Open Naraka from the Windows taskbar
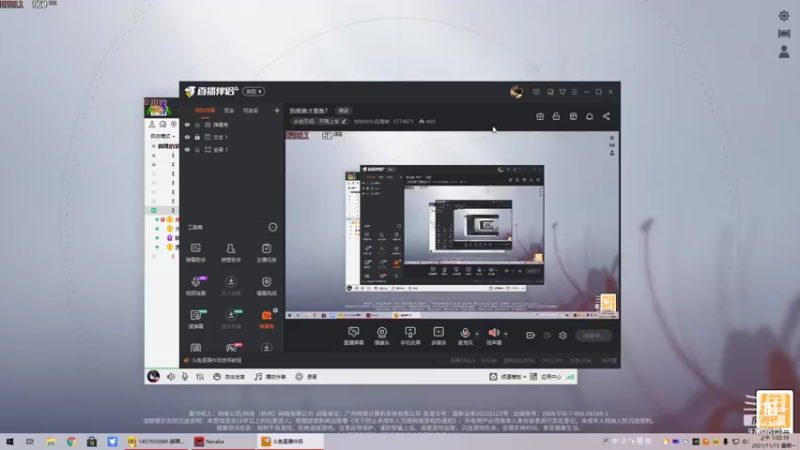The image size is (800, 450). 223,441
